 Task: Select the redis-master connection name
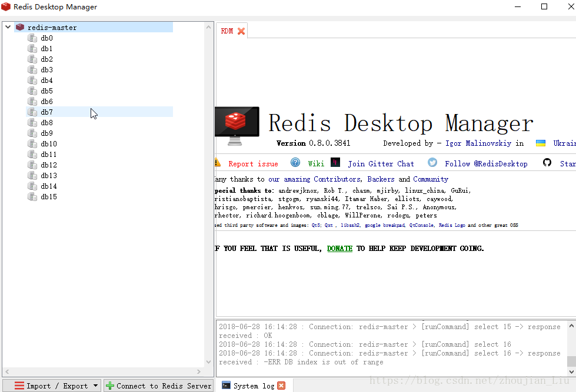click(52, 28)
